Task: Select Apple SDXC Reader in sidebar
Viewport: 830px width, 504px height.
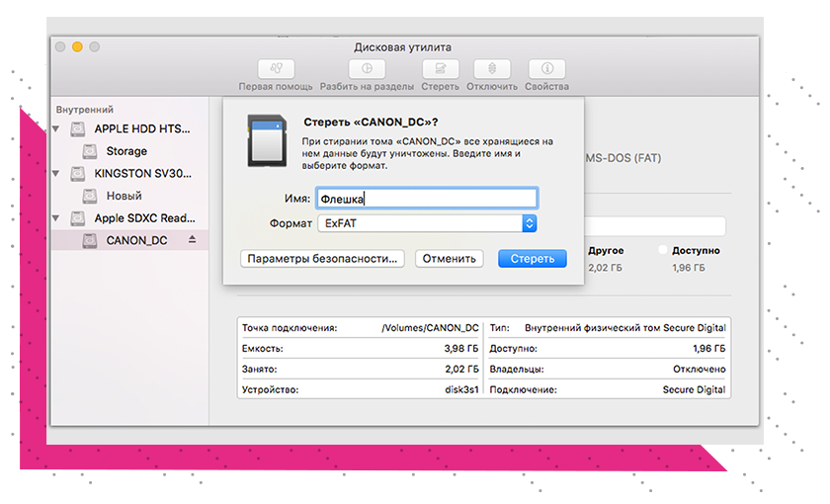Action: click(129, 218)
